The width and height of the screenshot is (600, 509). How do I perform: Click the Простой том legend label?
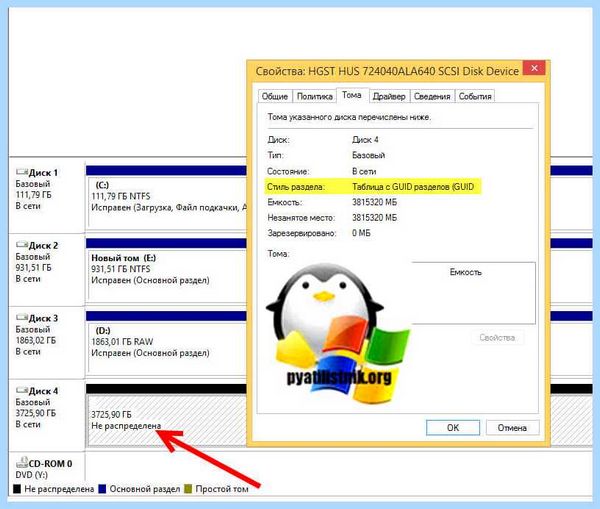click(x=222, y=489)
